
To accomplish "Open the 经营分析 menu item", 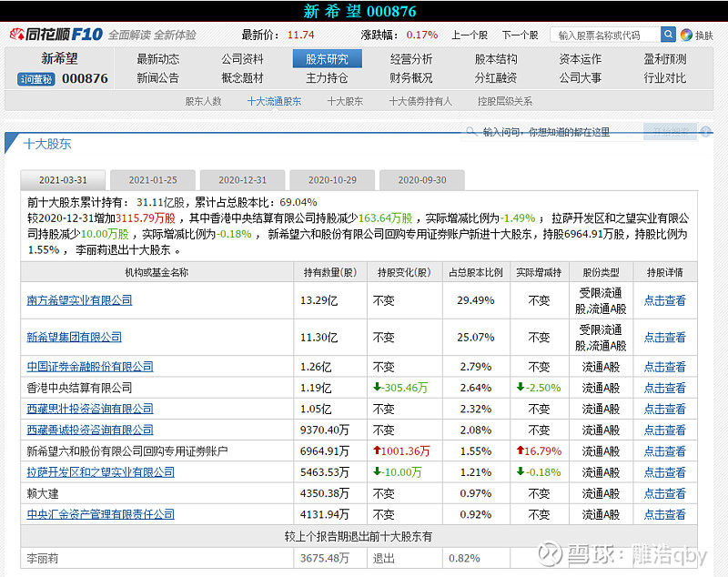I will tap(411, 59).
